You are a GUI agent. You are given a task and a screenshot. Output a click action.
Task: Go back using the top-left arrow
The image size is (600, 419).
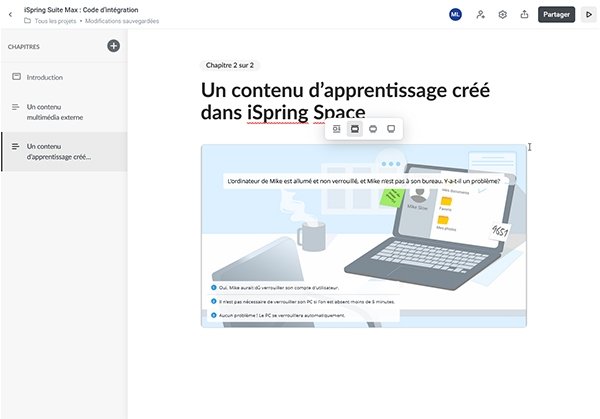pos(10,15)
